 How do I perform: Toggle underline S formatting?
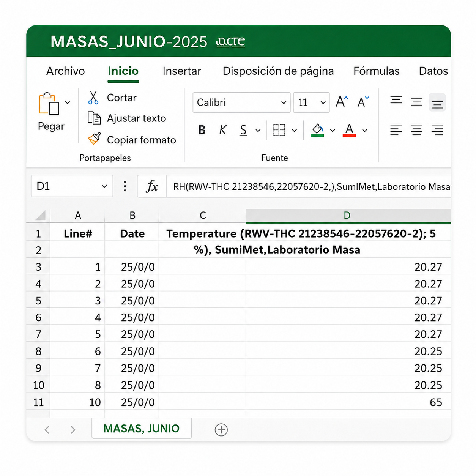pos(243,130)
